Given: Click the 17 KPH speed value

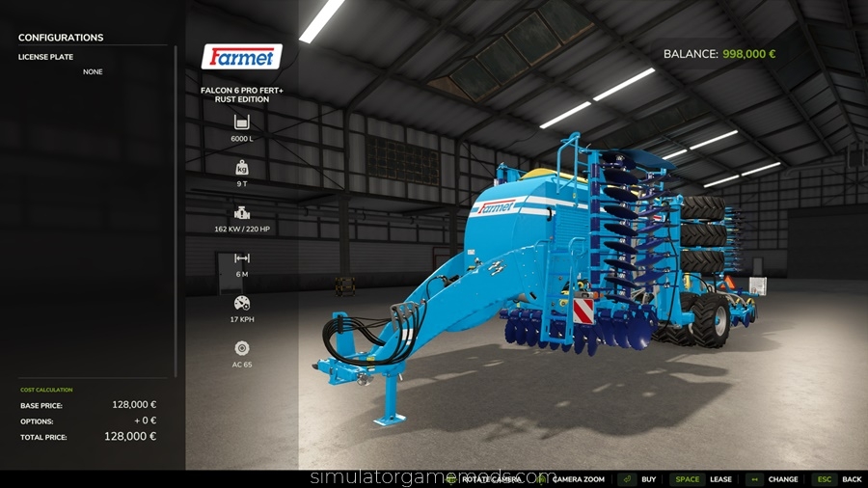Looking at the screenshot, I should click(x=242, y=320).
